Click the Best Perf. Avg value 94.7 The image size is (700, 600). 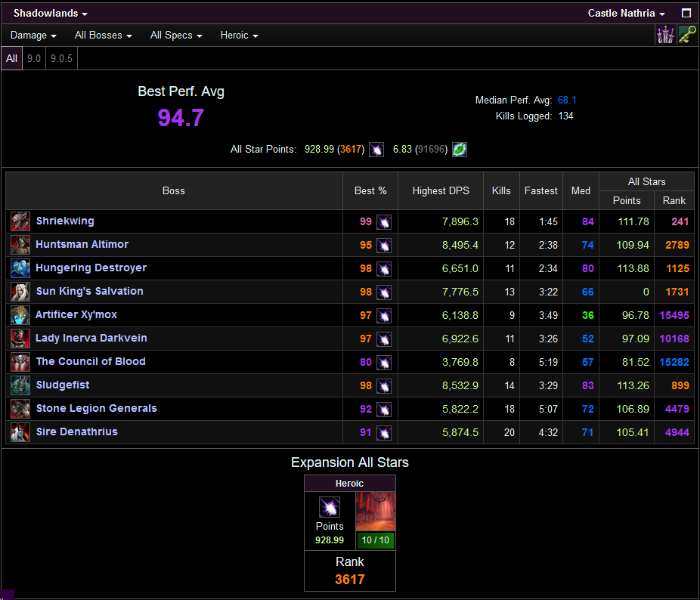point(181,119)
